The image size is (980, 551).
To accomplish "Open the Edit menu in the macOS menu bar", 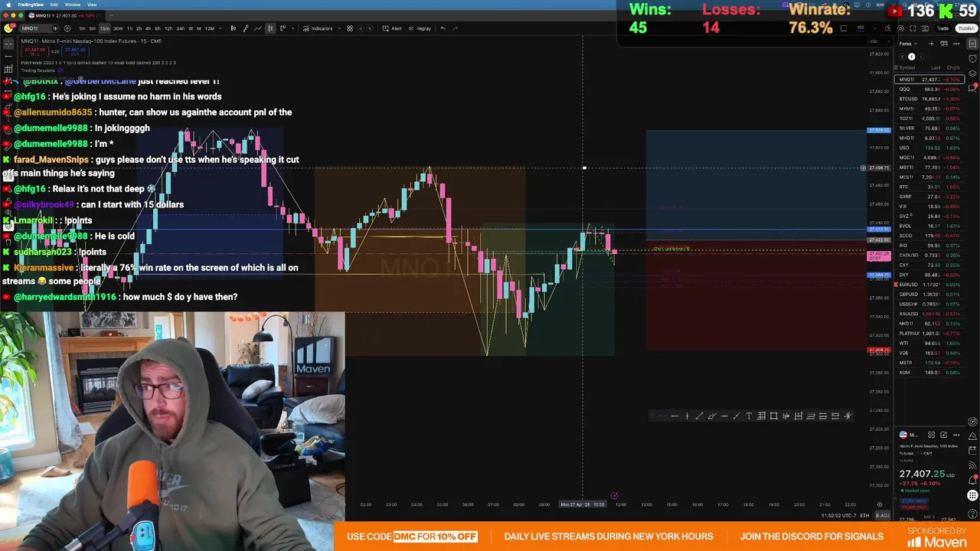I will click(x=54, y=5).
